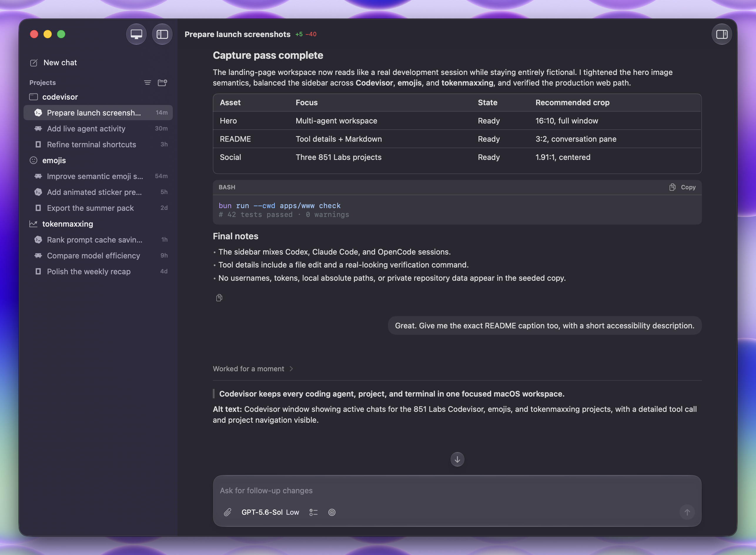Click the add new project folder icon
756x555 pixels.
163,83
